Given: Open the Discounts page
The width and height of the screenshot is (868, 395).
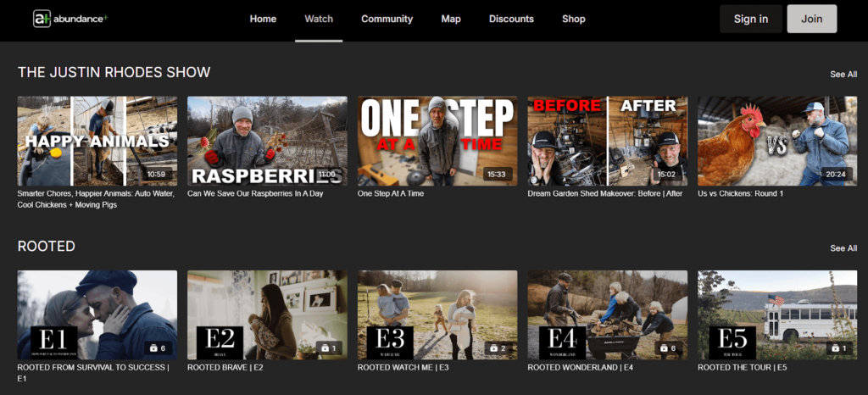Looking at the screenshot, I should pyautogui.click(x=511, y=19).
